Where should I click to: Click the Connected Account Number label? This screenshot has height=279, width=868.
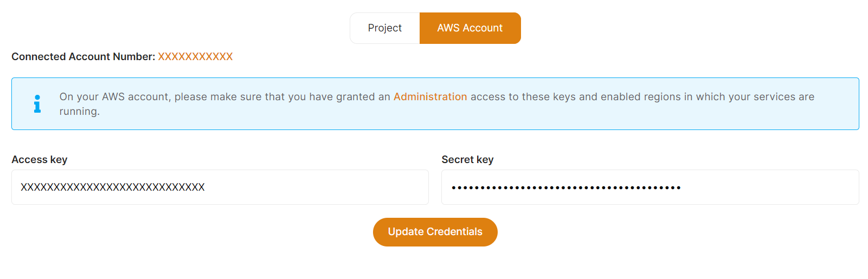[x=83, y=57]
